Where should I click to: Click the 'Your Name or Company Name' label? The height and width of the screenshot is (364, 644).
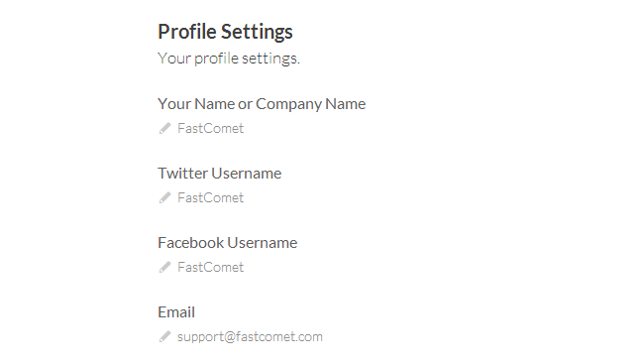click(262, 104)
